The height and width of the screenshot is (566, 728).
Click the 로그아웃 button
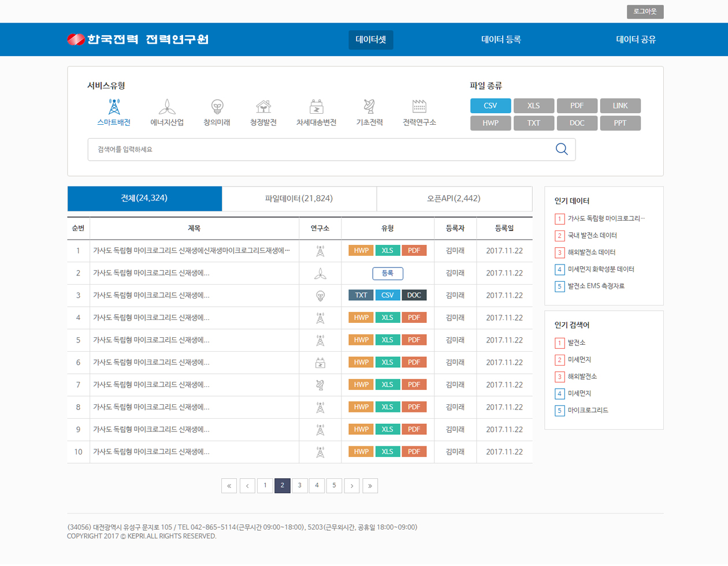pos(645,12)
